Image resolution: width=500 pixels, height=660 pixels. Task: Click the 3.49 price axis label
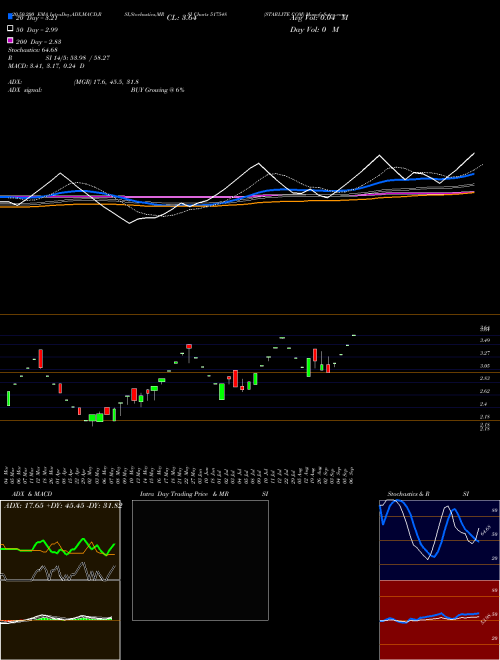(485, 340)
